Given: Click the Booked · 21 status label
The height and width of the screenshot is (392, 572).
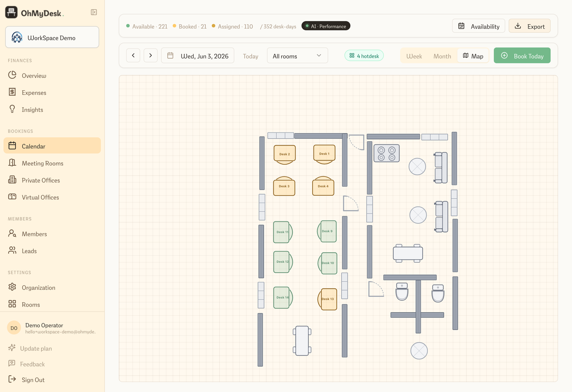Looking at the screenshot, I should click(189, 26).
